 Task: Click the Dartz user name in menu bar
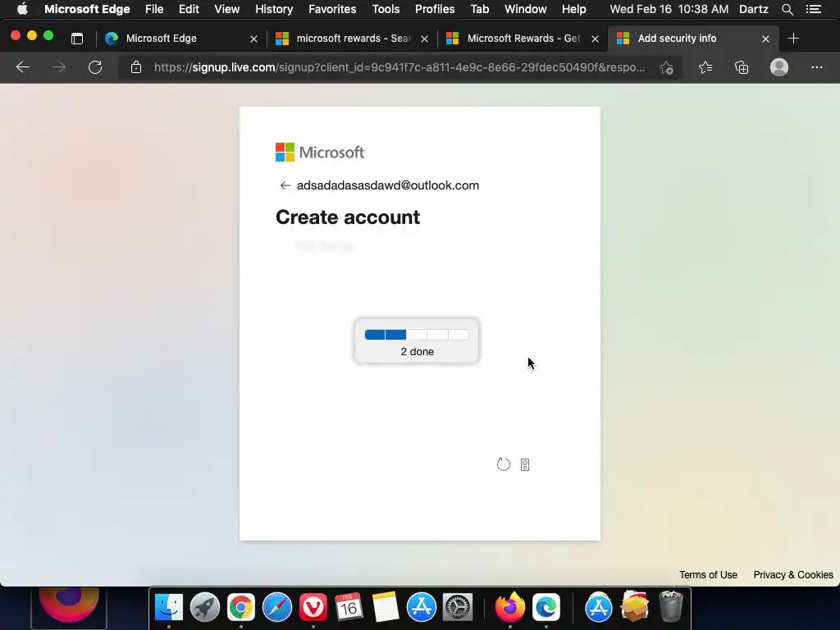pyautogui.click(x=754, y=9)
